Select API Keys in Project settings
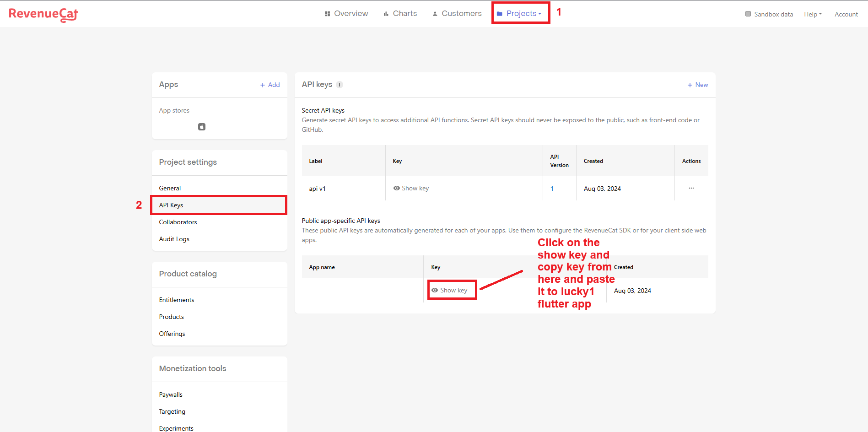Screen dimensions: 868x432 pyautogui.click(x=171, y=205)
